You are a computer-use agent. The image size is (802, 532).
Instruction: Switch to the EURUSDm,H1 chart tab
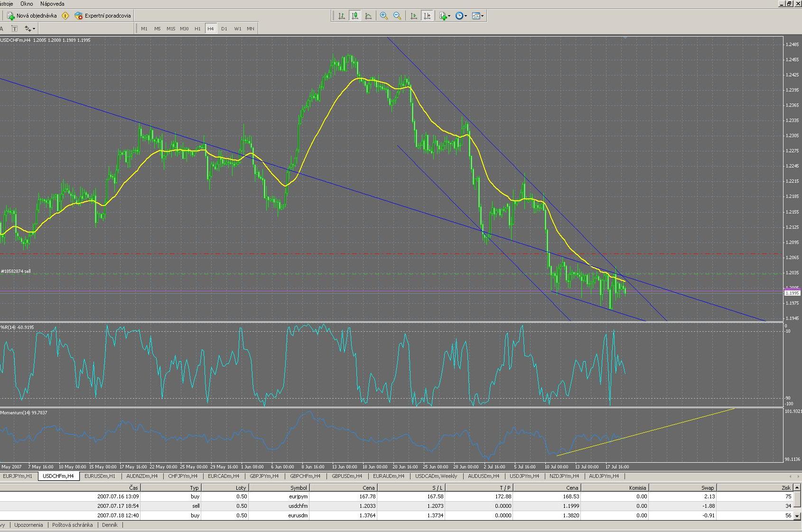[x=100, y=476]
